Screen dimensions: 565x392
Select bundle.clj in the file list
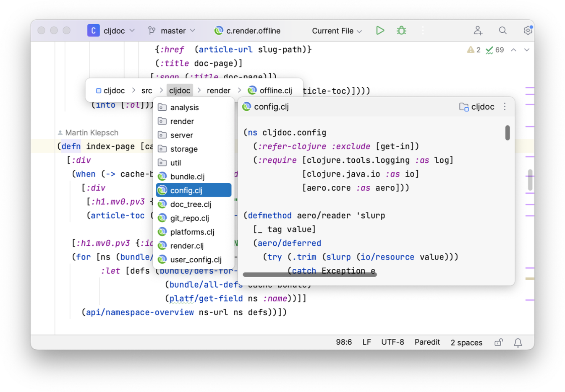click(194, 177)
